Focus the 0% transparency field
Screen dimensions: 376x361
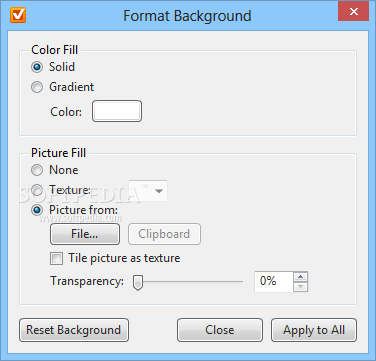(x=274, y=282)
